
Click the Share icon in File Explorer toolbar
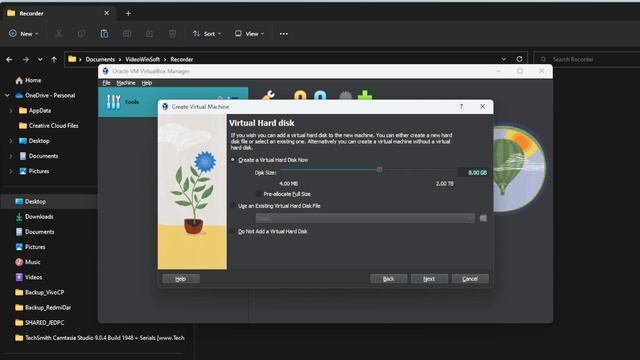coord(149,33)
